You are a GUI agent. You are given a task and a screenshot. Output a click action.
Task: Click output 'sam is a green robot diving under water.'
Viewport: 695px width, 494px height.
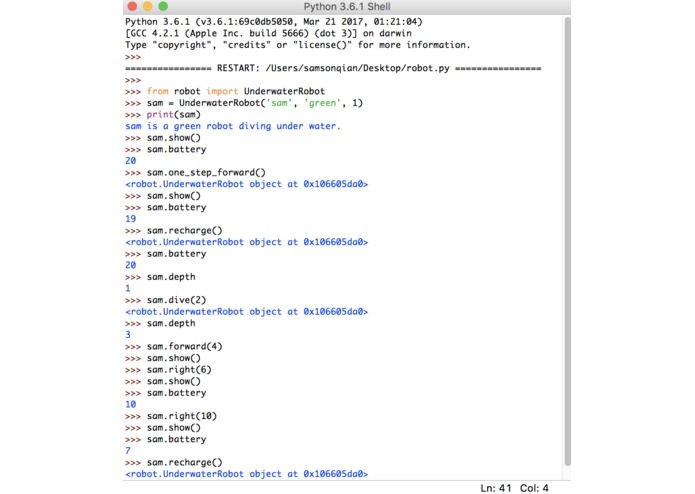[x=233, y=126]
